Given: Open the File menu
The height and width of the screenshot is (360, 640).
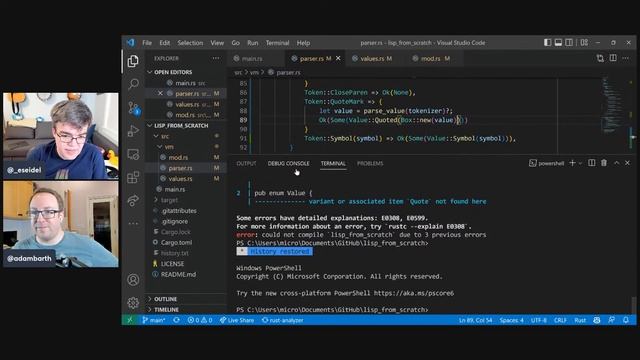Looking at the screenshot, I should (x=147, y=43).
